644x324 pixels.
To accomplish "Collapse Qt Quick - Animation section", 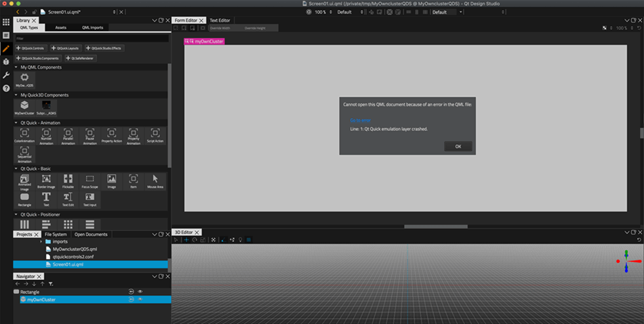I will tap(16, 123).
